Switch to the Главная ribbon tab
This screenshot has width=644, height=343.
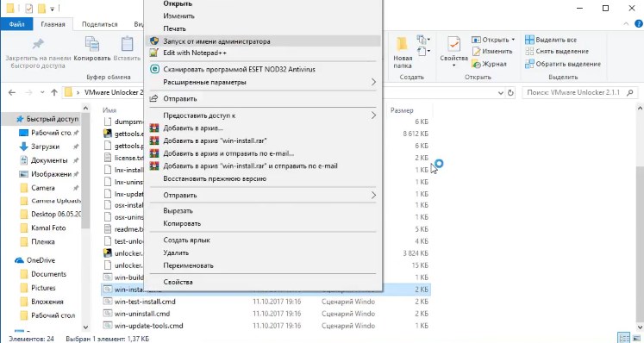pos(53,24)
